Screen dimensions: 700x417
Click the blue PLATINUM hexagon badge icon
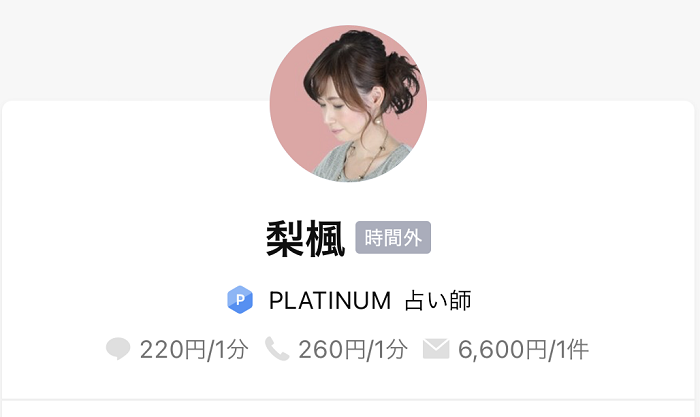[240, 300]
